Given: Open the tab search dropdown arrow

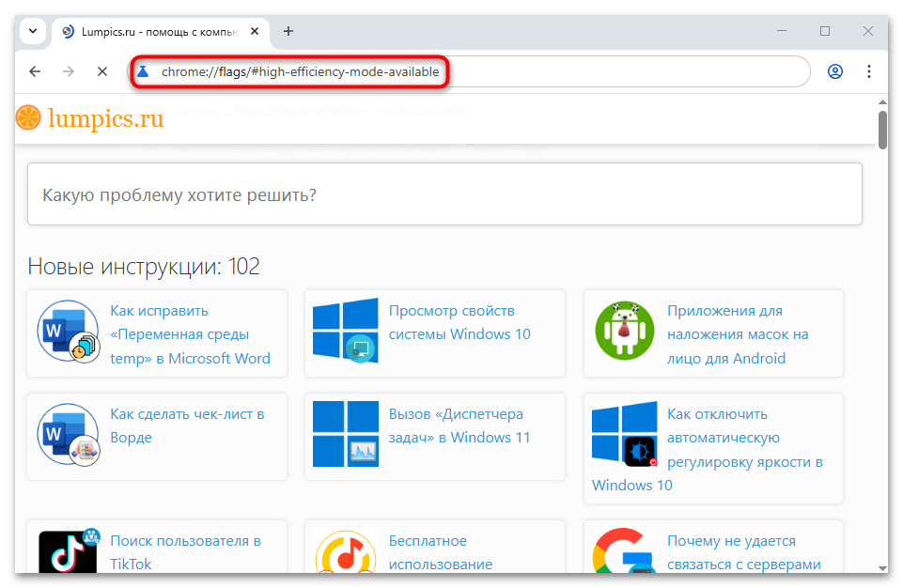Looking at the screenshot, I should [33, 31].
